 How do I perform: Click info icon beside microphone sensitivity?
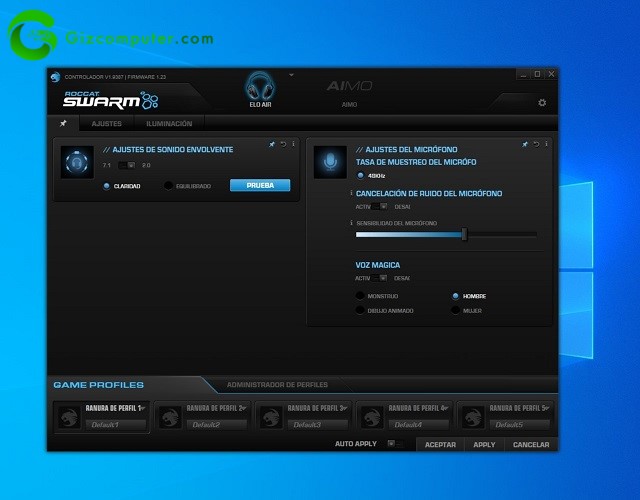coord(351,223)
